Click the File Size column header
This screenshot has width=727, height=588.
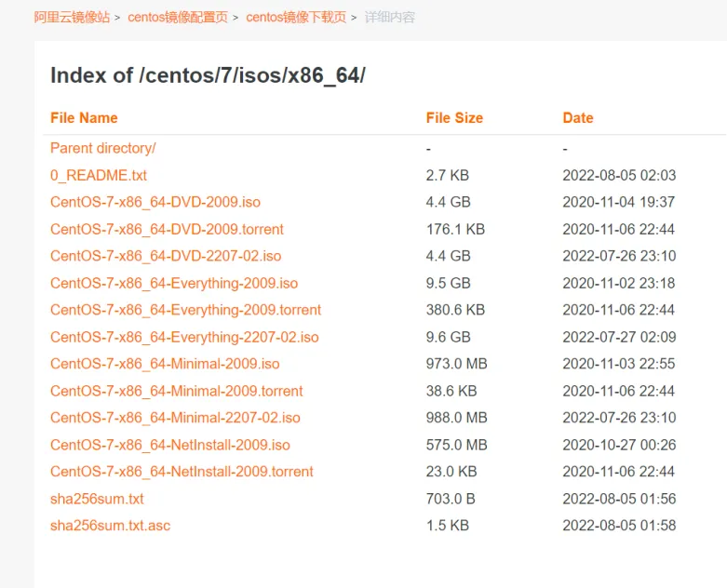(x=454, y=117)
